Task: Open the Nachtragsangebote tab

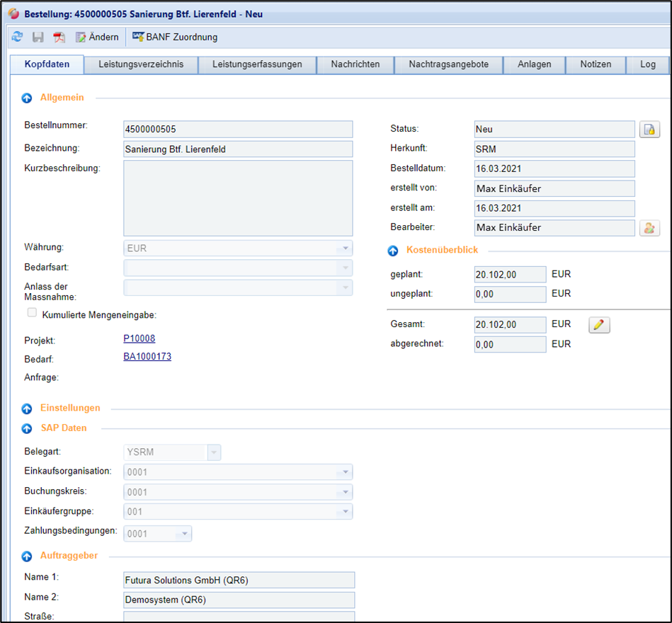Action: click(448, 64)
